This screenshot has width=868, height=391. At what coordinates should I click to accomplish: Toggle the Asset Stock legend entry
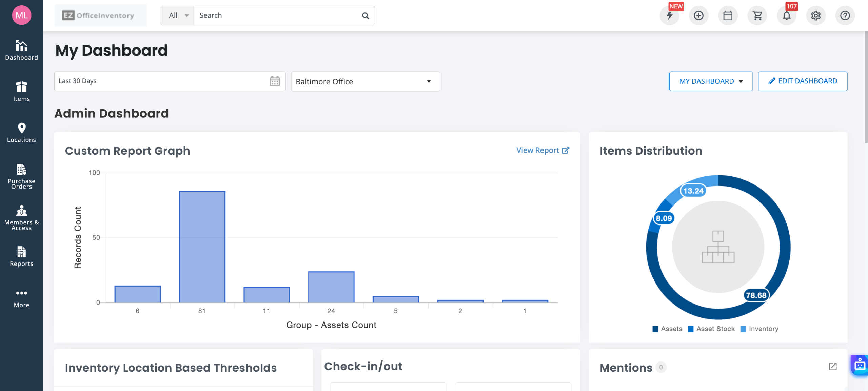point(711,329)
